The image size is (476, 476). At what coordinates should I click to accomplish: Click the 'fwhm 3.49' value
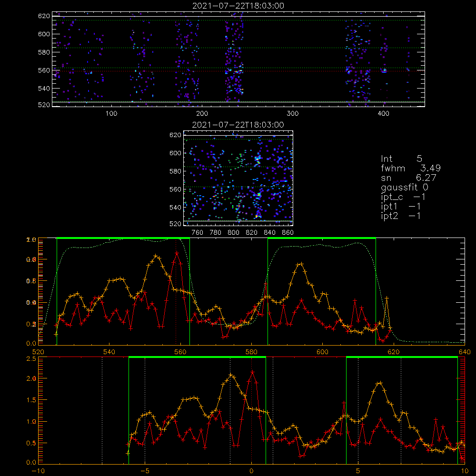[411, 168]
